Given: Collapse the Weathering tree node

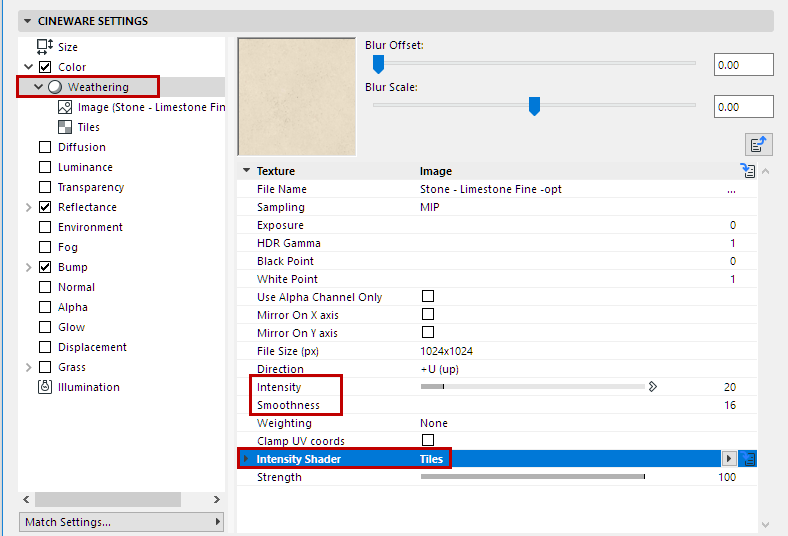Looking at the screenshot, I should (38, 87).
